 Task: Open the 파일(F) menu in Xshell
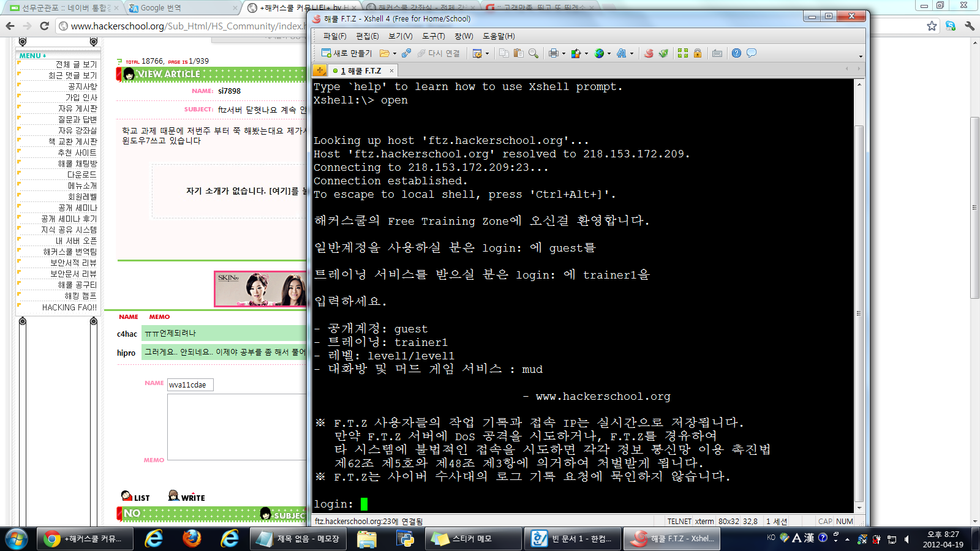pos(334,36)
